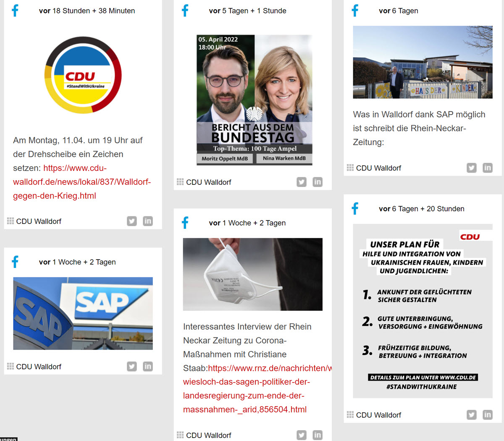Share the CDU StandWithUkraine logo post on Twitter
The width and height of the screenshot is (504, 441).
click(x=132, y=221)
